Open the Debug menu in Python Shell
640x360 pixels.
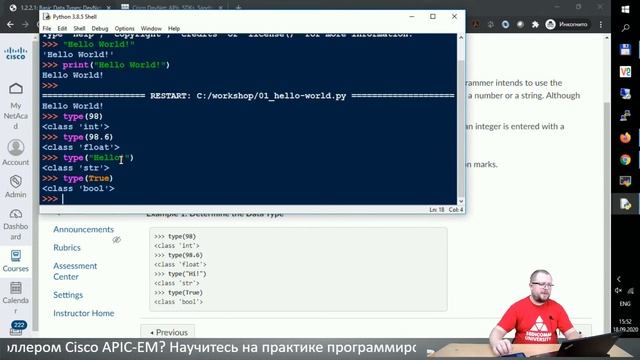(x=100, y=29)
